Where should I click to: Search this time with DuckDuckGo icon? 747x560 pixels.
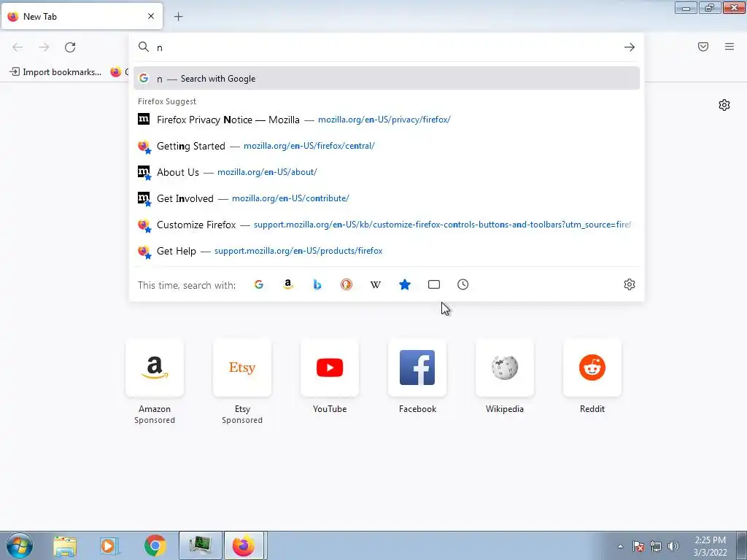[347, 284]
